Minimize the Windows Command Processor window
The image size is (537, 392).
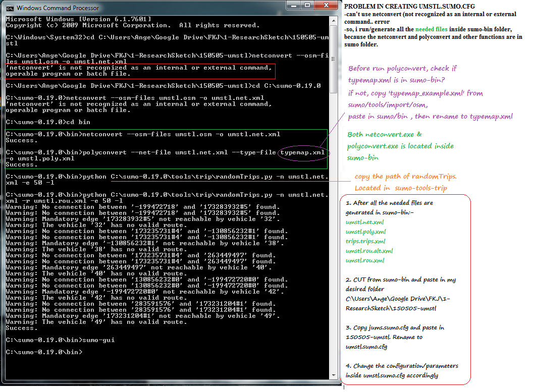click(x=294, y=6)
